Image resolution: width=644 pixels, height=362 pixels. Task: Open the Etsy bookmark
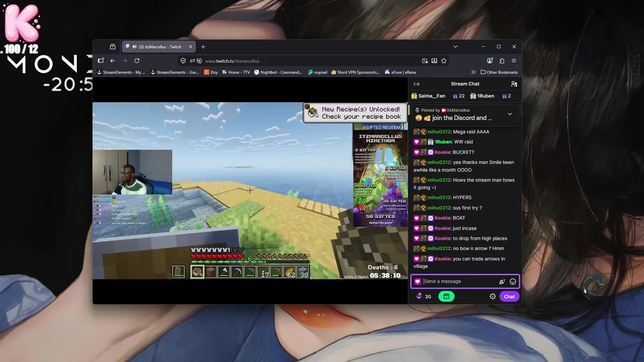[211, 72]
